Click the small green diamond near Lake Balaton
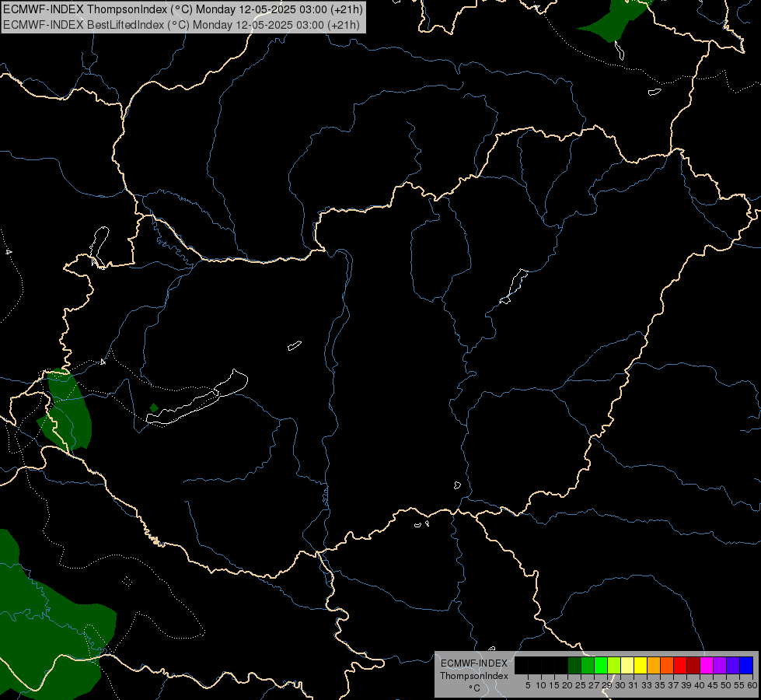 [x=154, y=408]
